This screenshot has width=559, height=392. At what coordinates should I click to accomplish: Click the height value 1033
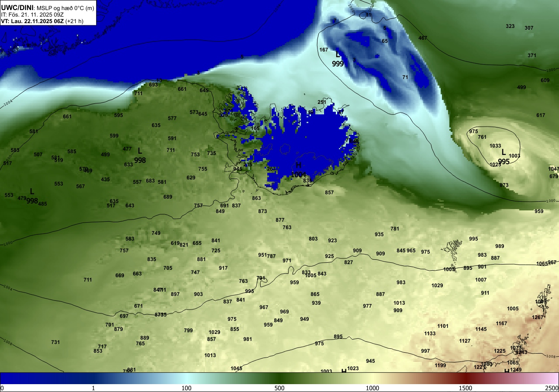(495, 146)
